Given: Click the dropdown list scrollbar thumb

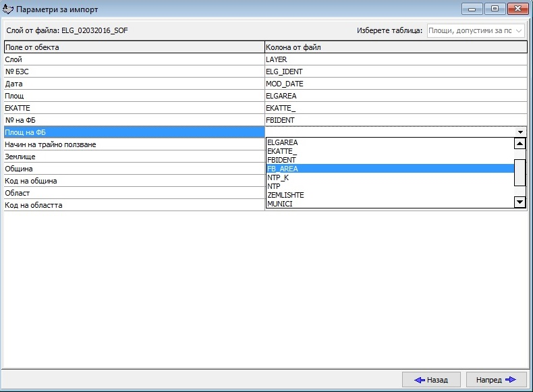Looking at the screenshot, I should 520,172.
